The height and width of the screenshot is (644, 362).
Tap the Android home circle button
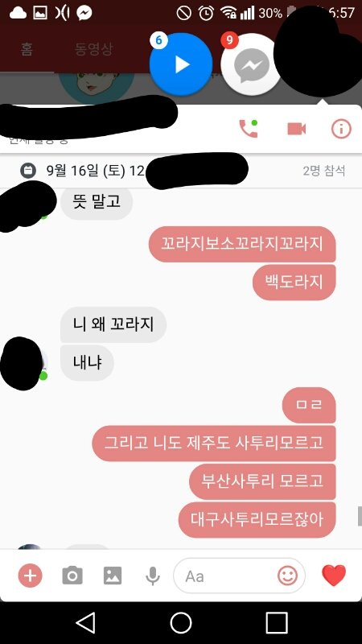(181, 622)
